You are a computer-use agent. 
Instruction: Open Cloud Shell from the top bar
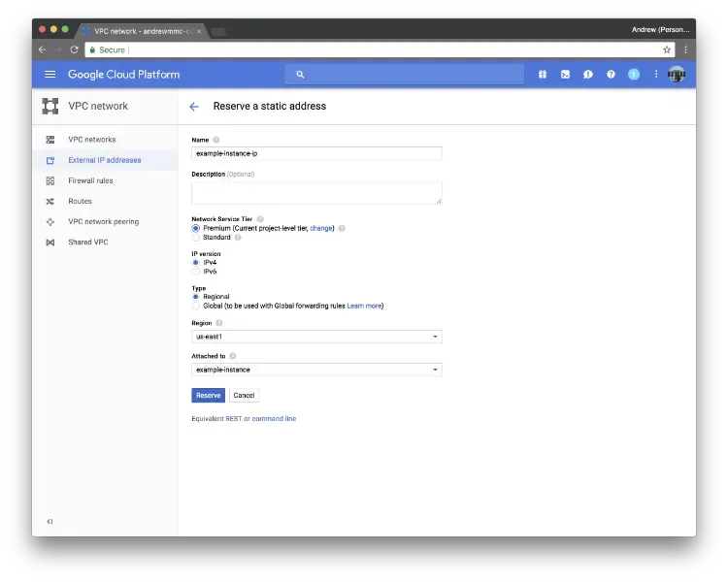(x=565, y=75)
